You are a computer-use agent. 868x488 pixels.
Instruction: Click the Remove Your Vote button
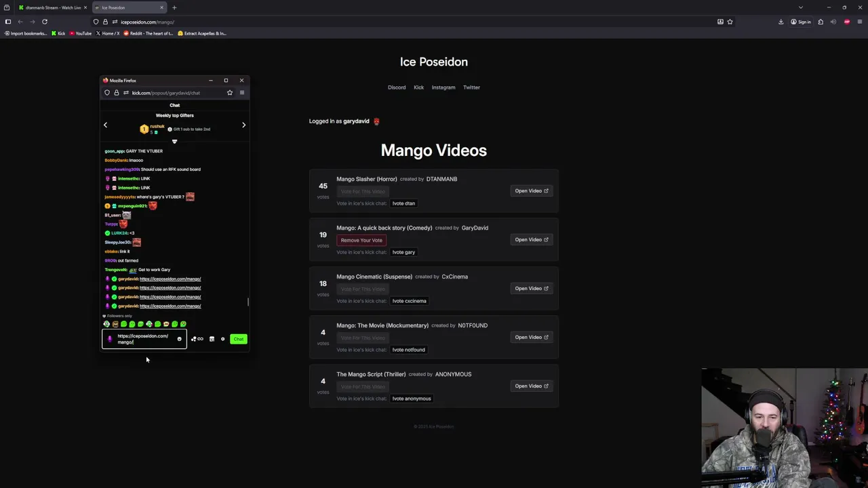[361, 240]
